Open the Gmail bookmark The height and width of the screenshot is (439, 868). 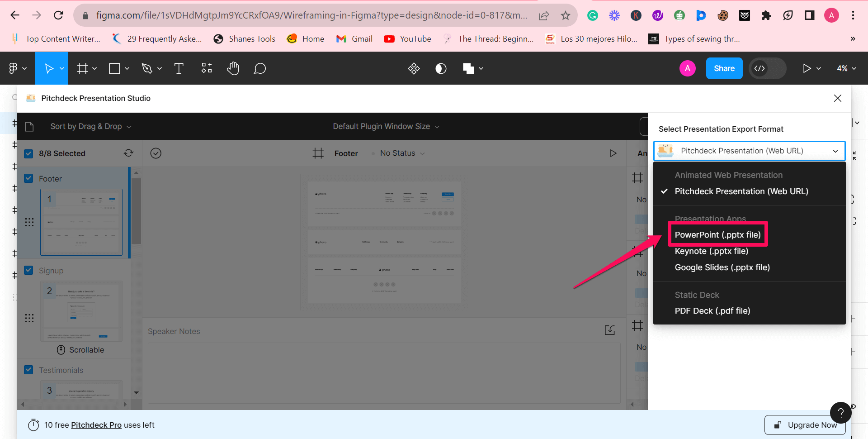pos(354,39)
